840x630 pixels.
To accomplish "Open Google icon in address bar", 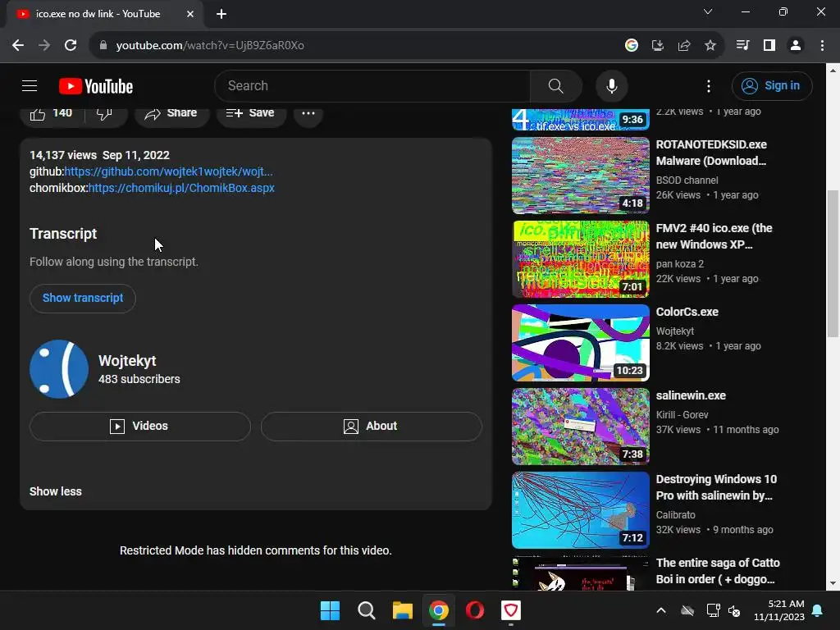I will [631, 46].
